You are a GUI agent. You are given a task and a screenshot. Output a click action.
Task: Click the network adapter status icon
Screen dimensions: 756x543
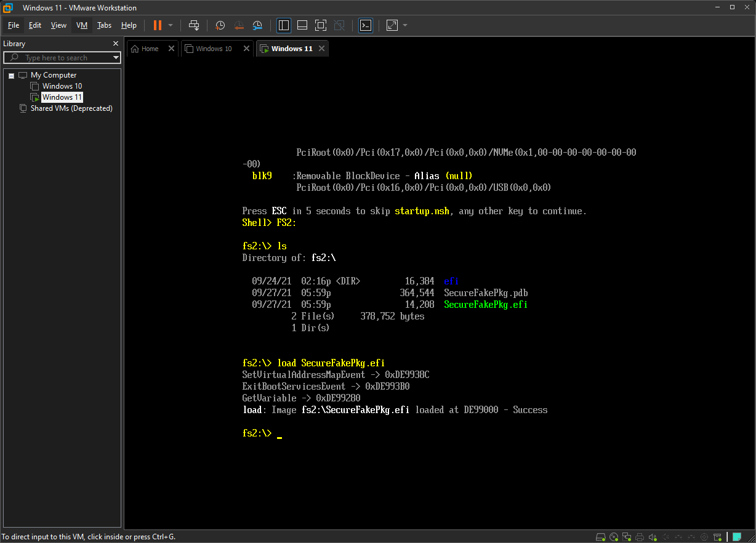627,537
